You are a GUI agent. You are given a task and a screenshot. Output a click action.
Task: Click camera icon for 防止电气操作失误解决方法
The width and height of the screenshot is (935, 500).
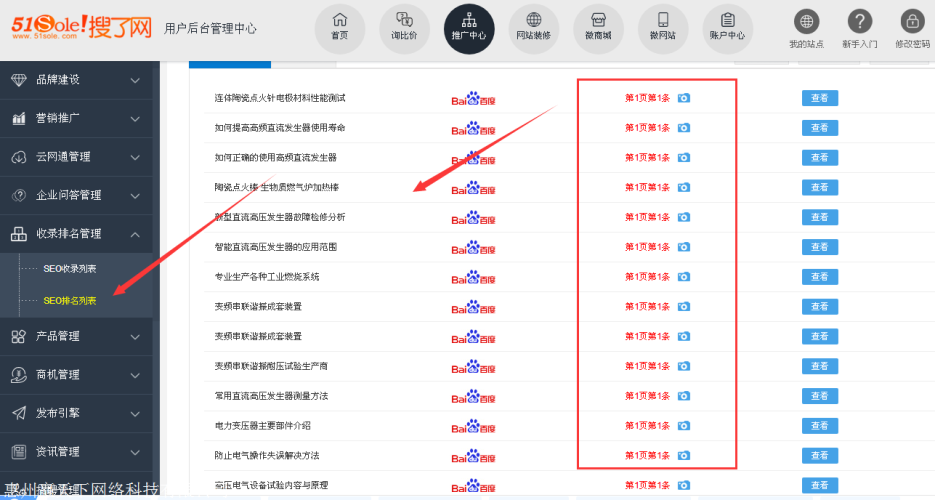tap(684, 455)
